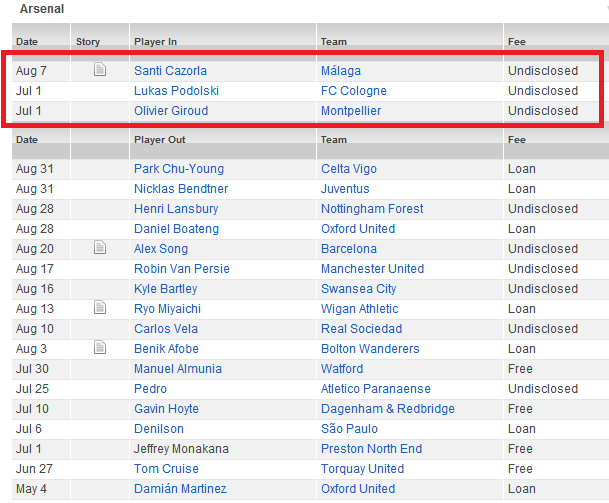Collapse the Arsenal section arrow at top right
609x503 pixels.
pos(605,9)
